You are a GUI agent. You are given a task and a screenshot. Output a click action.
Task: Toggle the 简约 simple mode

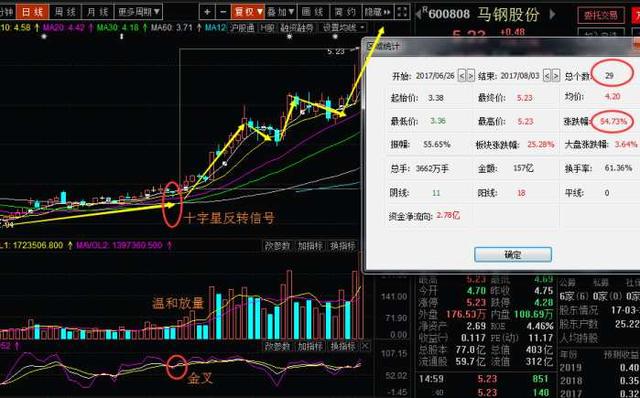346,12
